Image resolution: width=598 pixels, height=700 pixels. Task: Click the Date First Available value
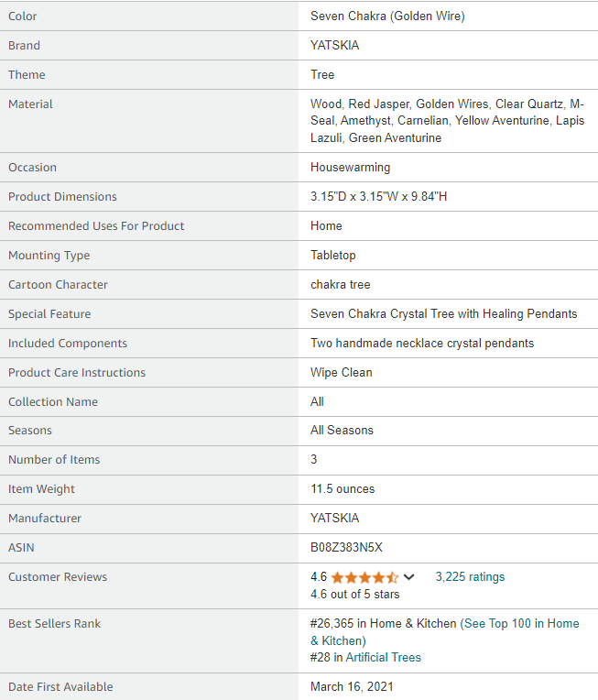coord(352,686)
